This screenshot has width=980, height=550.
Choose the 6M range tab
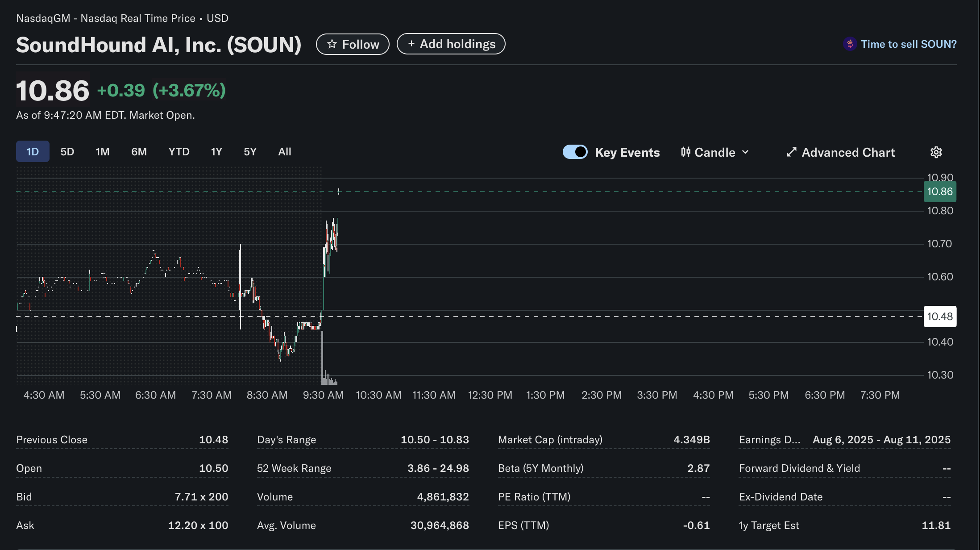pos(139,152)
